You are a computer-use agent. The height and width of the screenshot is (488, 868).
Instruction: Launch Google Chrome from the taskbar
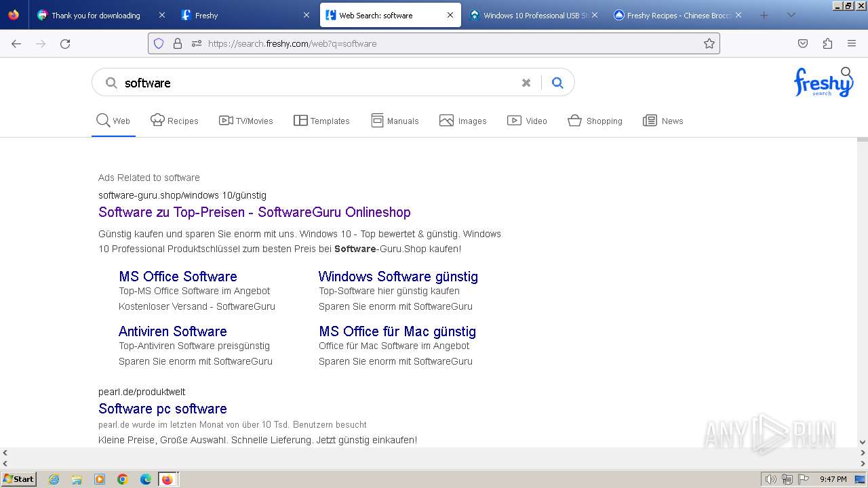(123, 479)
